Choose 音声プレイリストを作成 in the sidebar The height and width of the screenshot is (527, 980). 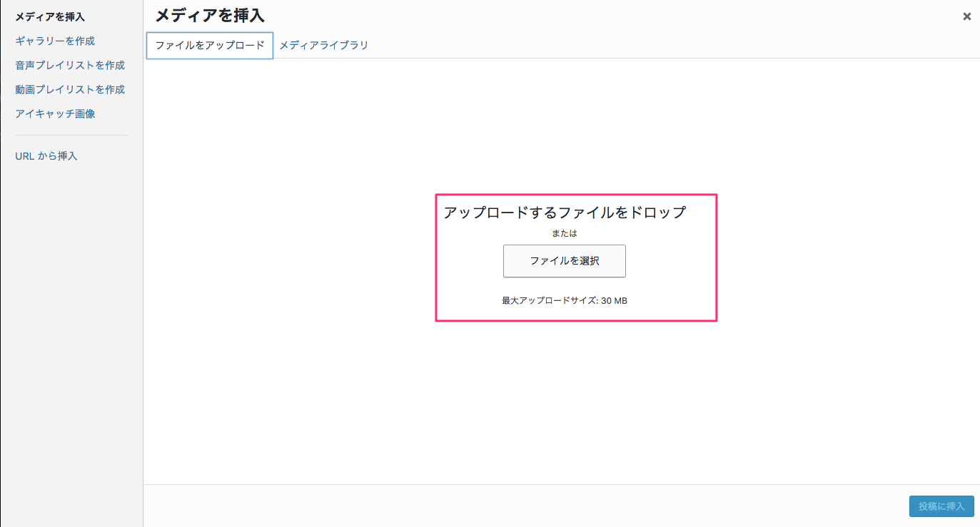click(70, 65)
